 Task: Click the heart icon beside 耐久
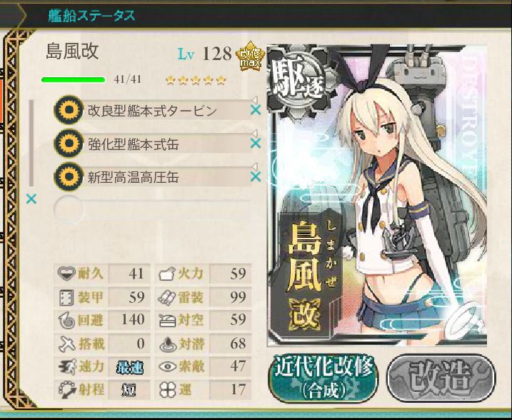click(66, 273)
